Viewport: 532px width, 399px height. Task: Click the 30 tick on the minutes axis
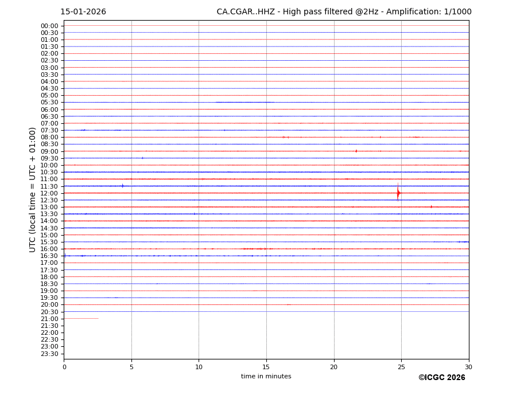[x=468, y=367]
